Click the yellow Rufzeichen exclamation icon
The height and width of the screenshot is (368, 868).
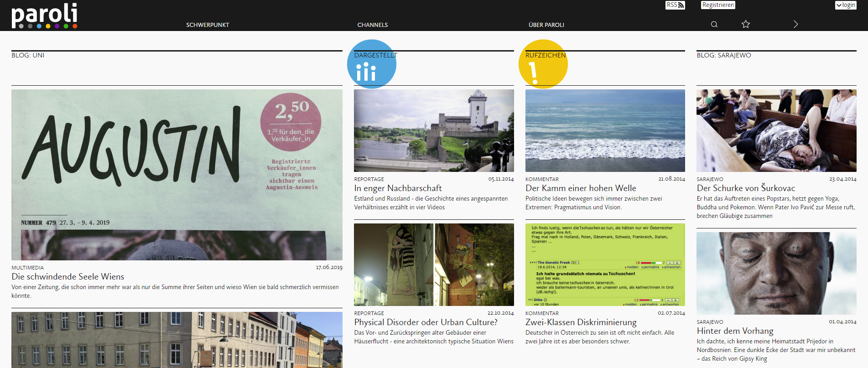543,64
